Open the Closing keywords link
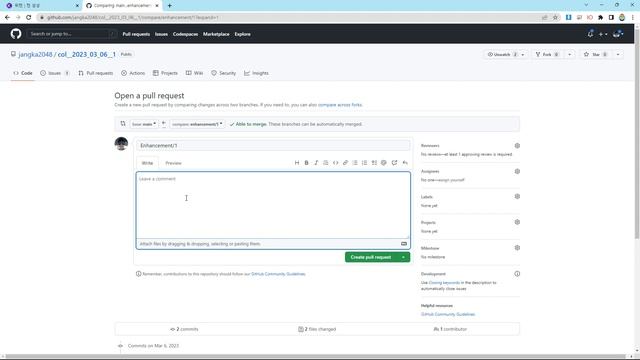Screen dimensions: 640x360 pyautogui.click(x=444, y=282)
